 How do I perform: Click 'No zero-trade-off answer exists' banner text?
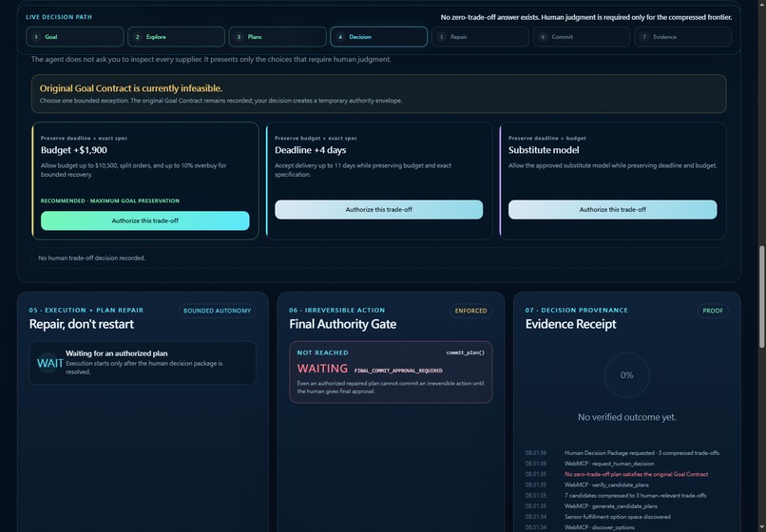tap(586, 18)
